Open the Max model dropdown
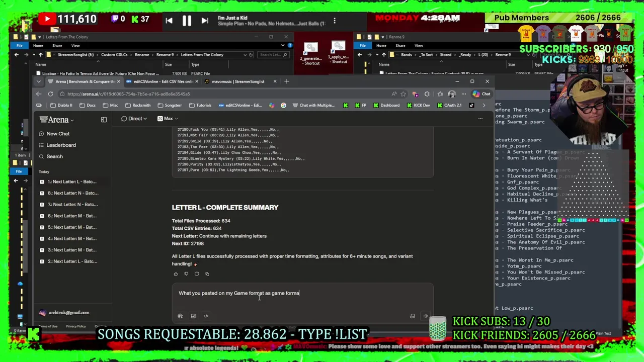The height and width of the screenshot is (362, 644). click(x=168, y=119)
